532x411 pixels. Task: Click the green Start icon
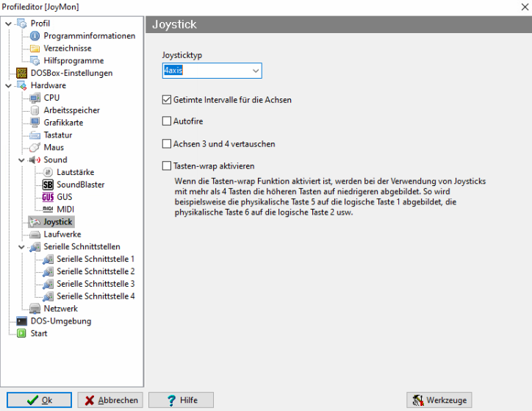(21, 334)
